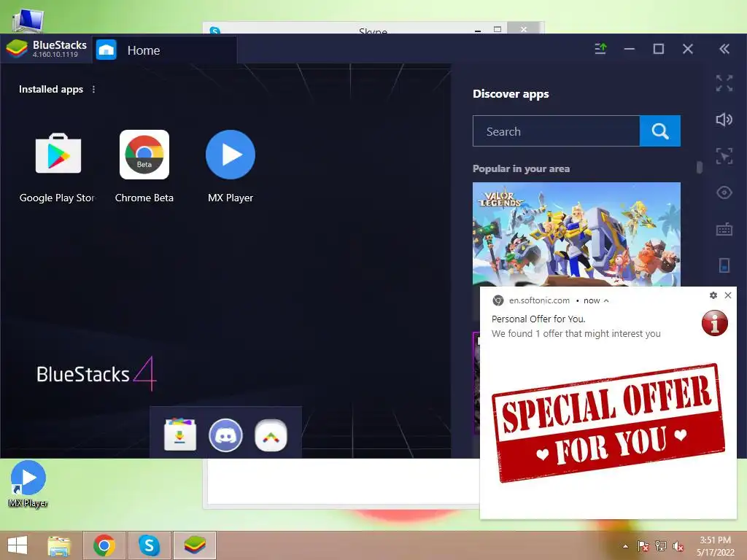Click BlueStacks taskbar button

pos(194,545)
